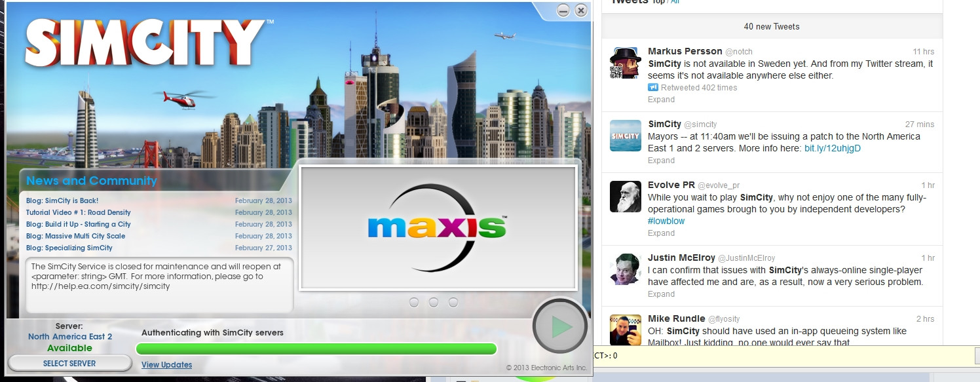Click the retweet icon on Markus Persson's tweet
Viewport: 980px width, 382px height.
[652, 87]
